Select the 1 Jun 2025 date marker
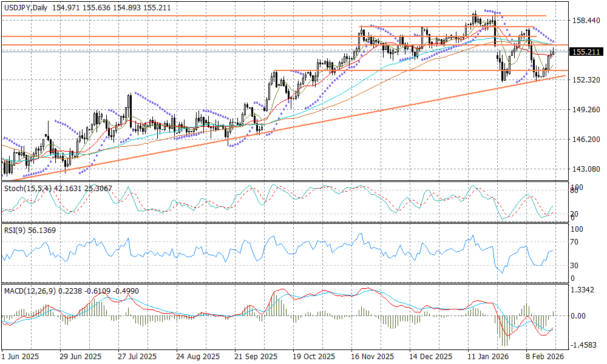Viewport: 607px width, 364px height. pos(21,357)
